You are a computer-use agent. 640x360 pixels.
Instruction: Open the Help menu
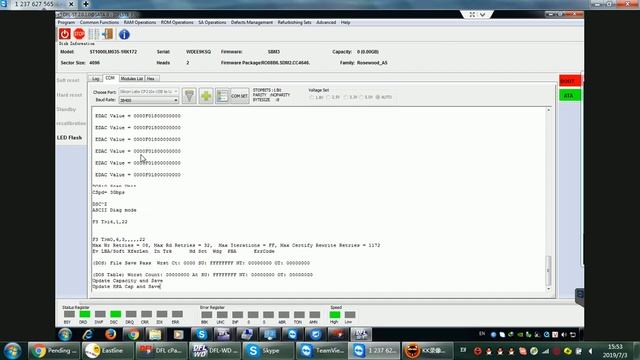click(345, 22)
